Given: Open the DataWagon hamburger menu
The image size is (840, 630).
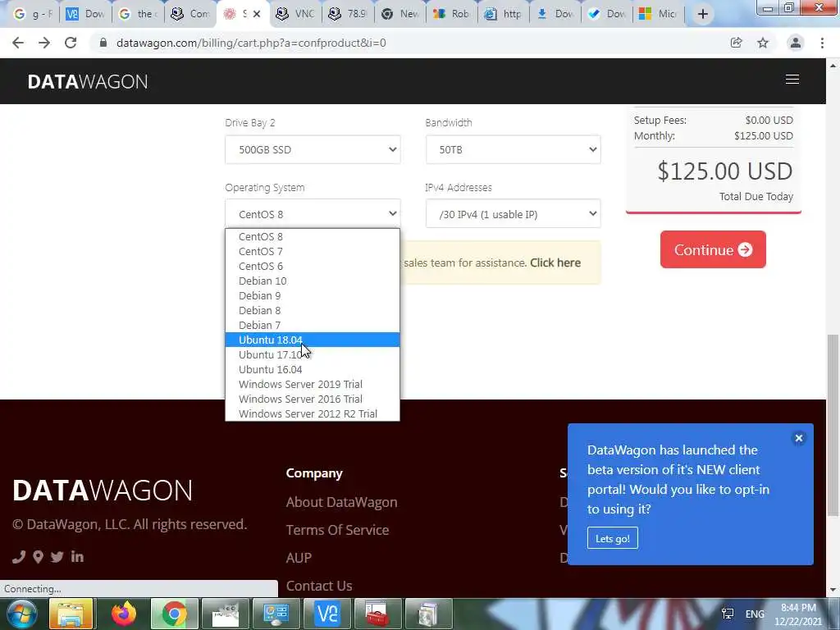Looking at the screenshot, I should point(792,80).
